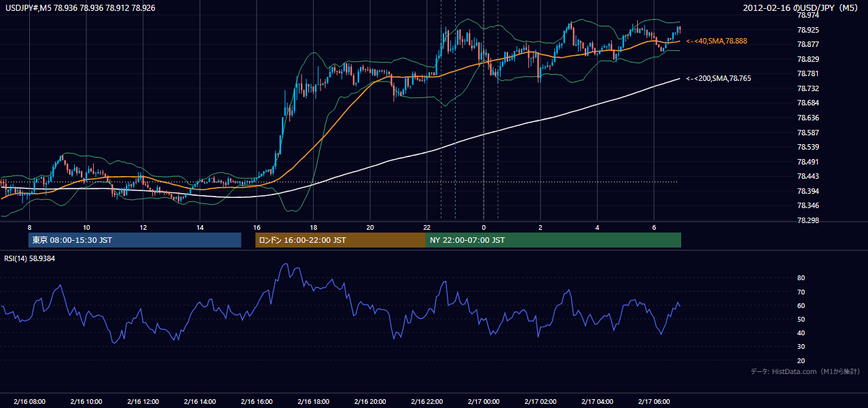Select the 40 SMA 78.888 label
This screenshot has width=868, height=408.
pyautogui.click(x=717, y=41)
